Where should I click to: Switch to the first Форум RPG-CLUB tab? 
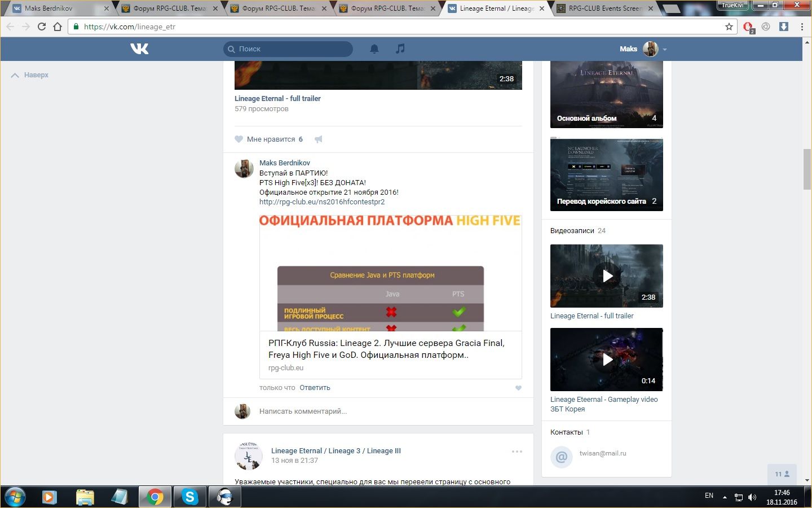pos(170,8)
